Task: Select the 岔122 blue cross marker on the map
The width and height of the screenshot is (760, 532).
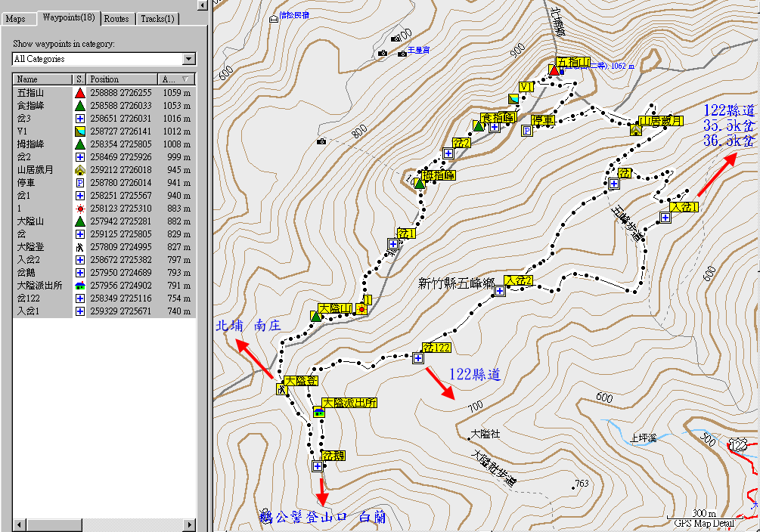Action: pos(417,358)
